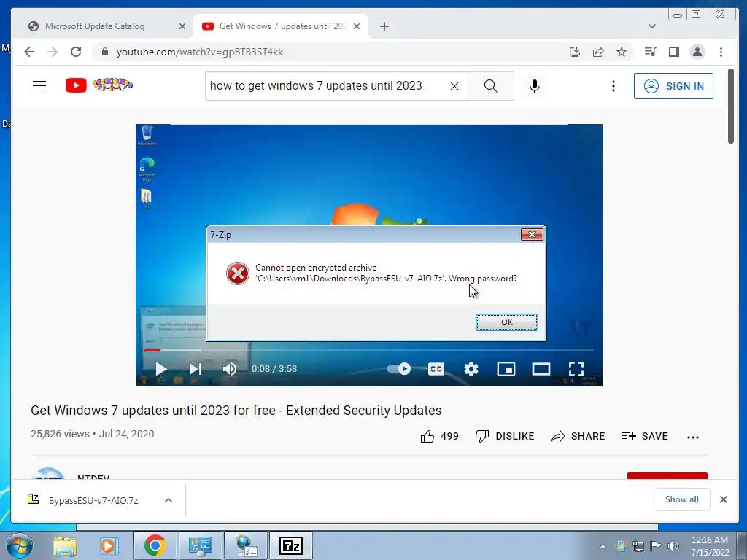Switch player to theater mode

click(541, 368)
